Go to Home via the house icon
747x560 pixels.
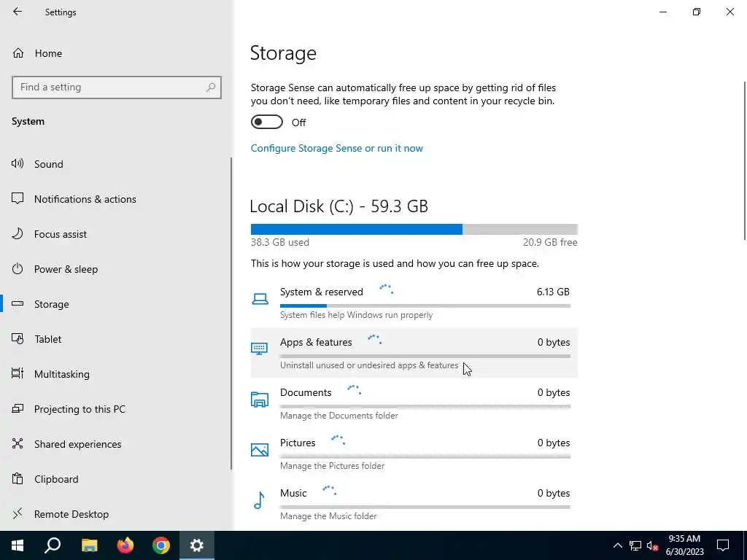pos(18,52)
